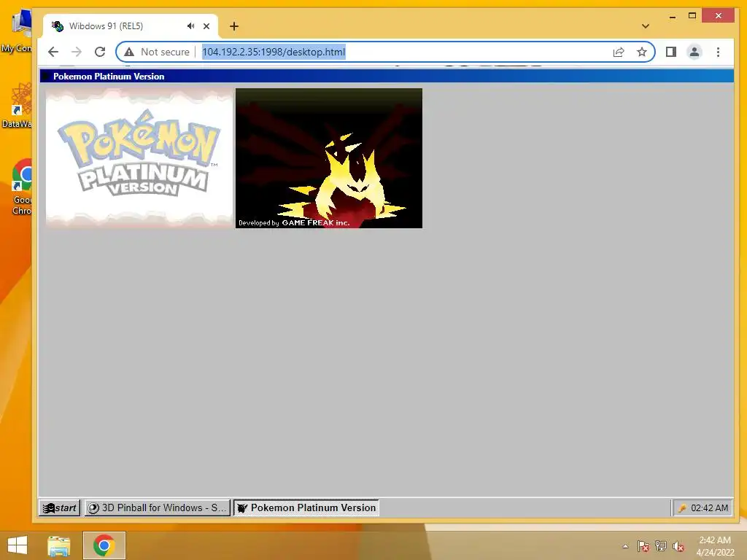
Task: Minimize the Chrome window
Action: [672, 16]
